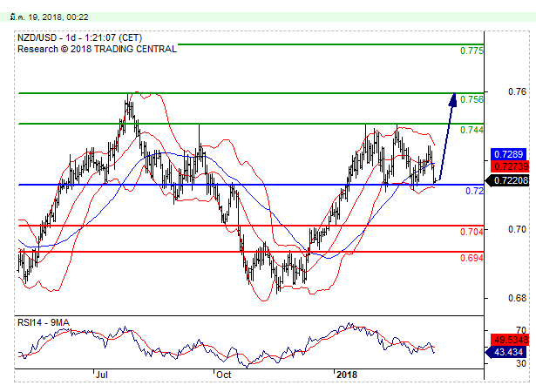Click the red 49.5348 RSI value tag

click(510, 340)
